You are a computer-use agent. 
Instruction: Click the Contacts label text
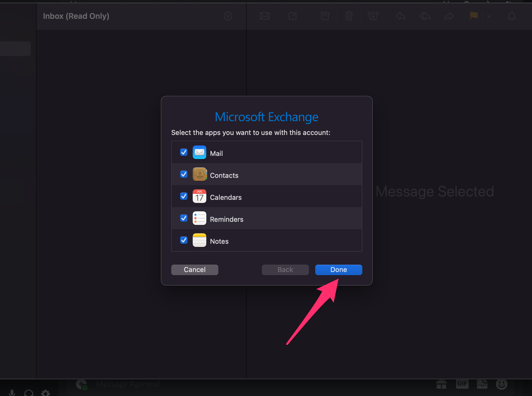tap(224, 175)
